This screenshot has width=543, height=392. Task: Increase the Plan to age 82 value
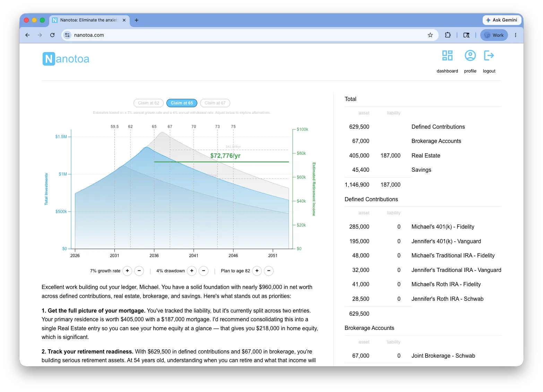point(257,271)
